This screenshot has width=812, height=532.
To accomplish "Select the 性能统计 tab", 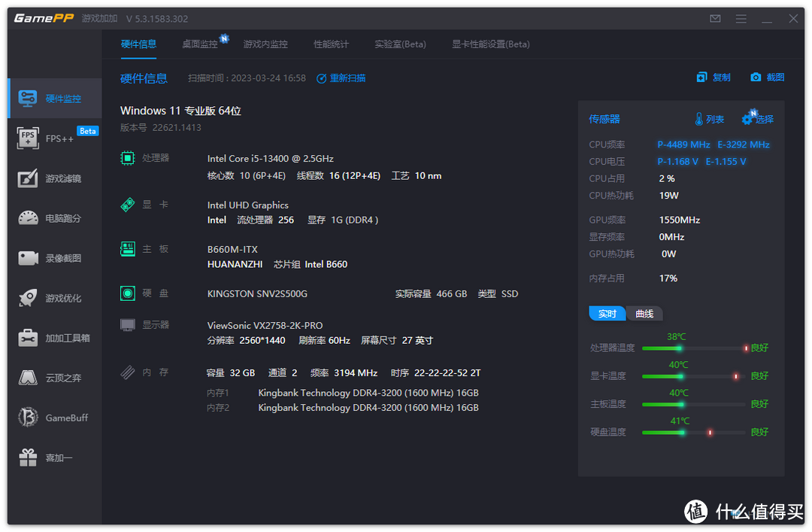I will (332, 44).
